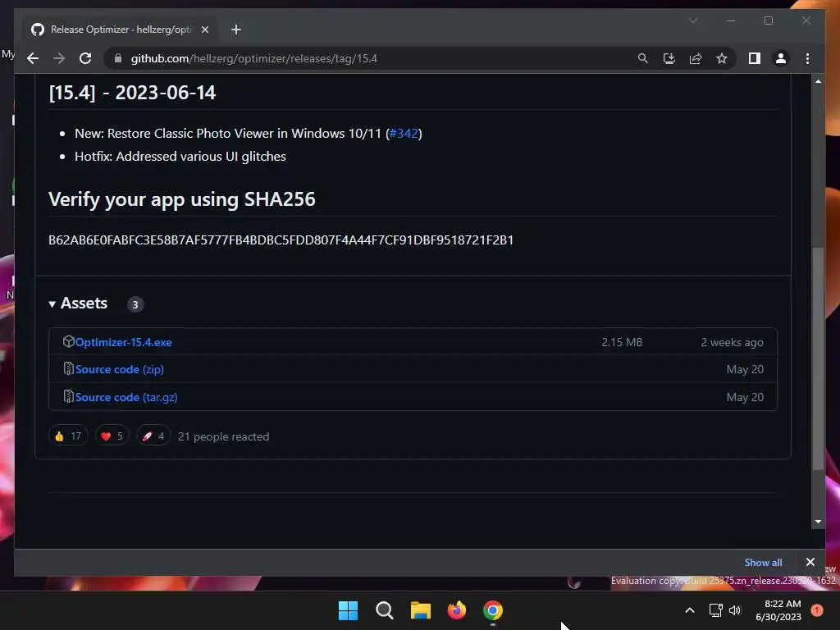Click the browser forward arrow
The height and width of the screenshot is (630, 840).
[59, 58]
